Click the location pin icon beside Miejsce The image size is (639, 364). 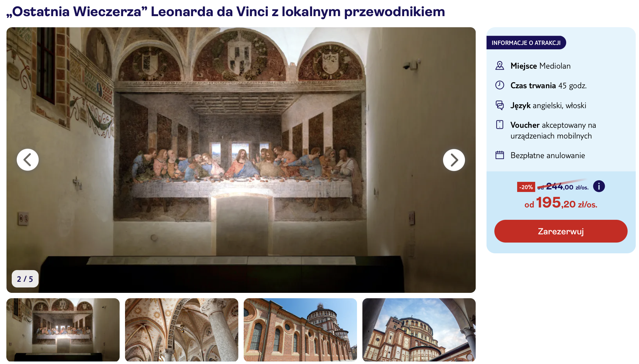[x=499, y=66]
